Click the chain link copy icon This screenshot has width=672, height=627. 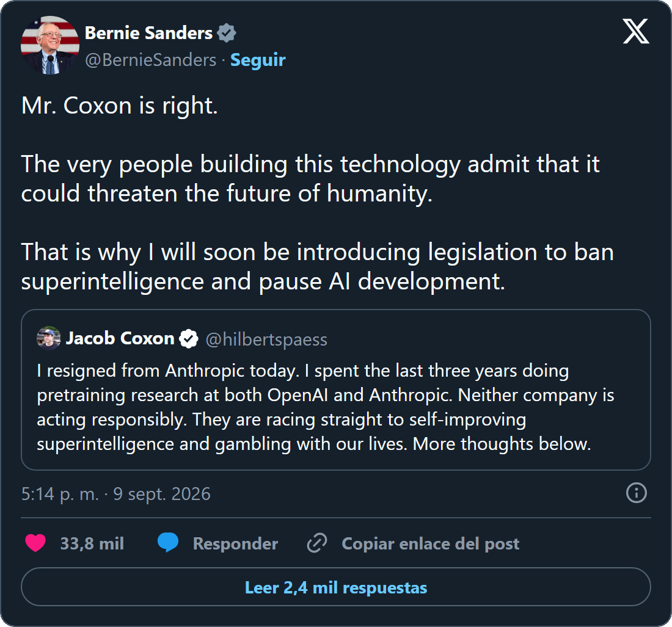point(317,543)
